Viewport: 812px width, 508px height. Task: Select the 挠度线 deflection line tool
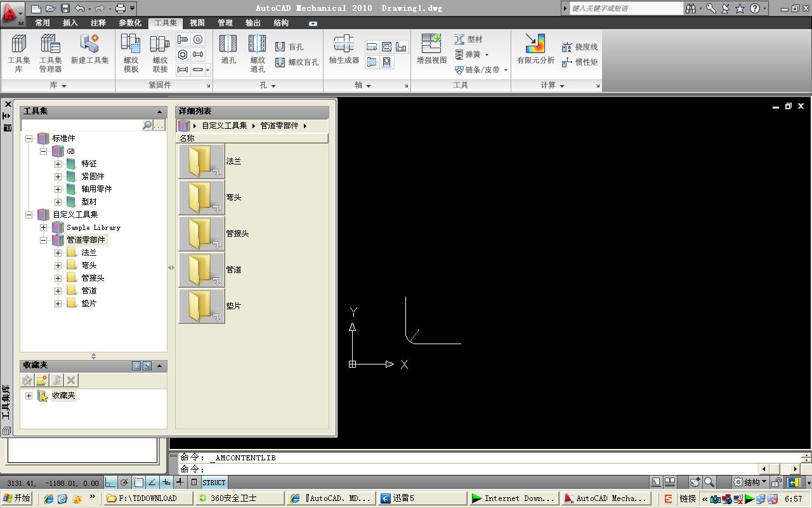(580, 47)
